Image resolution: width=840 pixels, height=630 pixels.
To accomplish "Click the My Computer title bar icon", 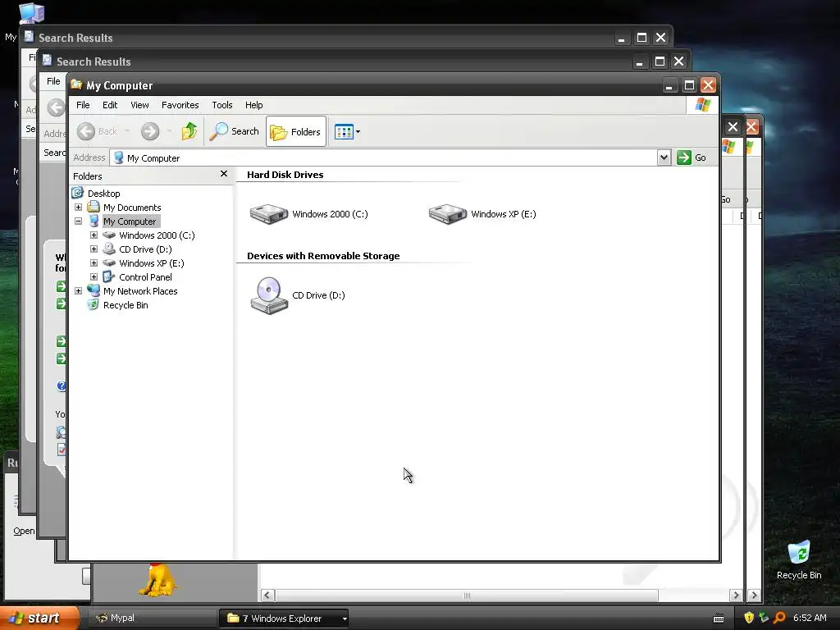I will 76,84.
